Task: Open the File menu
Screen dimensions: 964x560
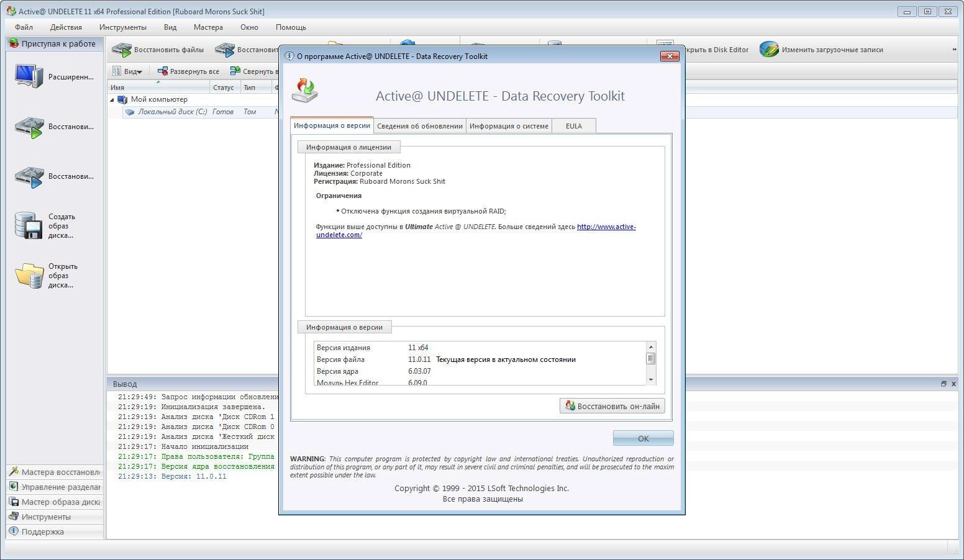Action: [x=24, y=27]
